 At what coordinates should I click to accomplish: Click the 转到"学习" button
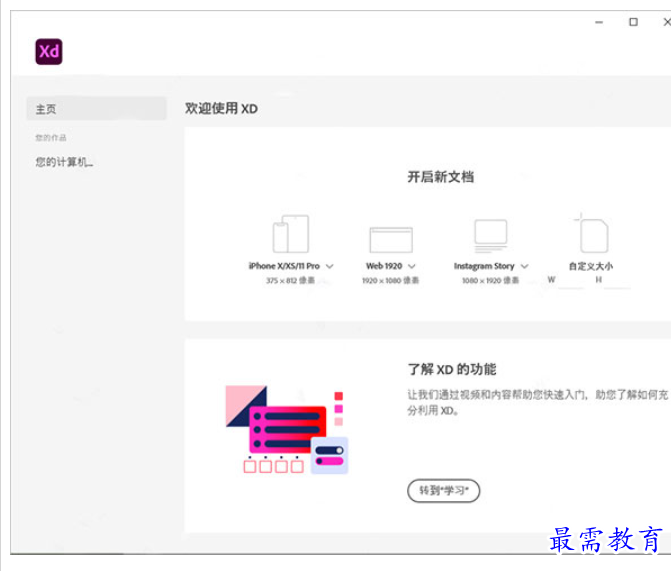[443, 490]
